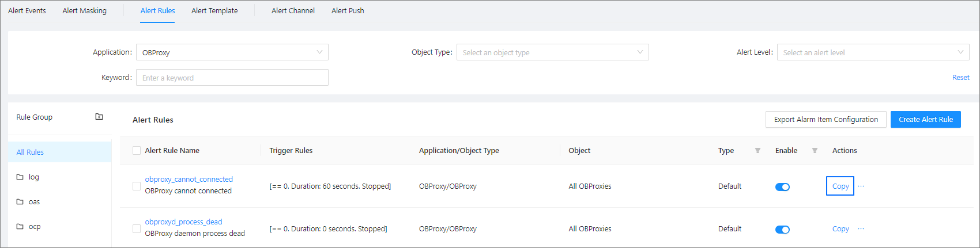Screen dimensions: 980x248
Task: Click Export Alarm Item Configuration button
Action: (826, 120)
